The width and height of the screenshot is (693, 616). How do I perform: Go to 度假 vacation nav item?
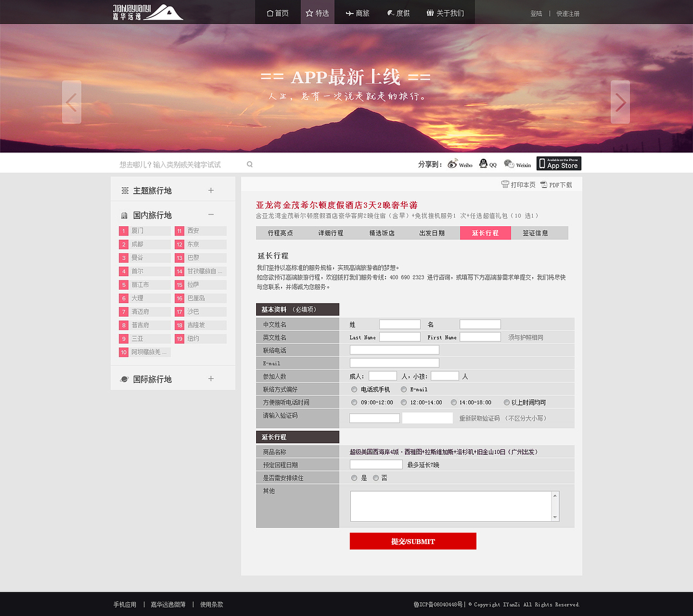tap(398, 13)
